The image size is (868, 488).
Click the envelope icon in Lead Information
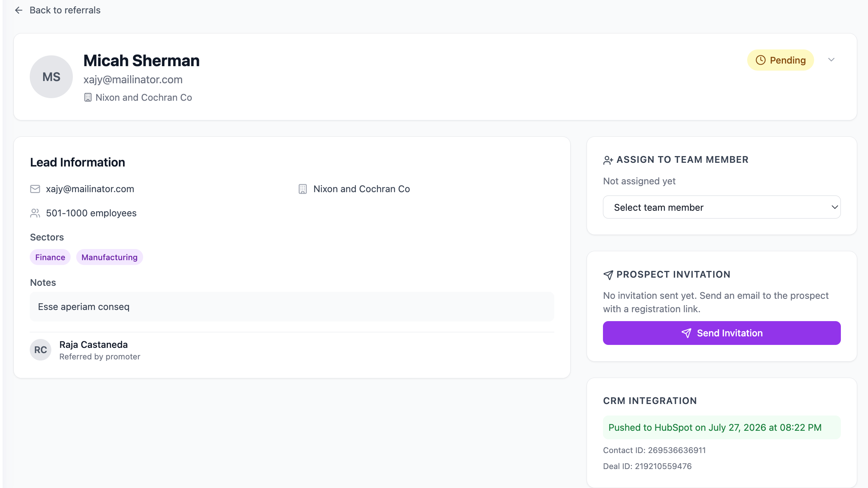point(35,189)
